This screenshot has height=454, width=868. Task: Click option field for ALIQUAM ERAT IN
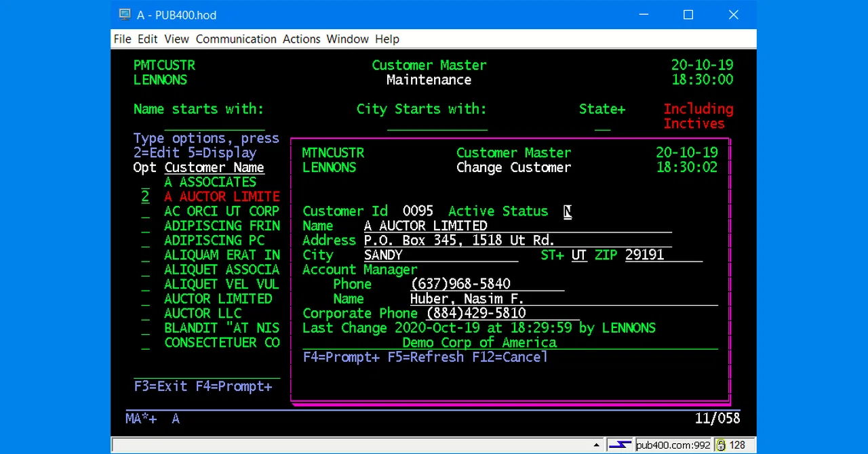pyautogui.click(x=145, y=255)
